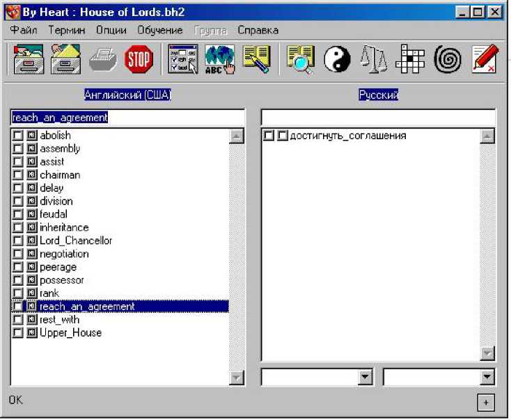This screenshot has width=511, height=420.
Task: Click the card icon beside rank
Action: [32, 293]
